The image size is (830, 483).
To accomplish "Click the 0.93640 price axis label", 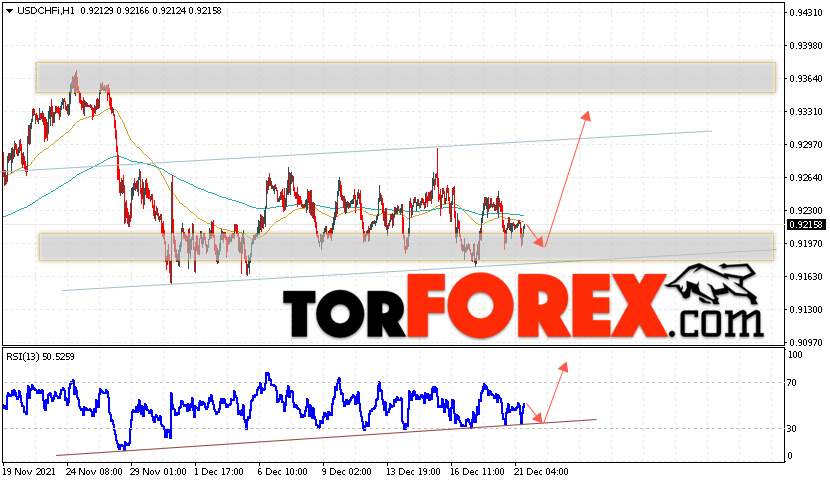I will click(806, 79).
